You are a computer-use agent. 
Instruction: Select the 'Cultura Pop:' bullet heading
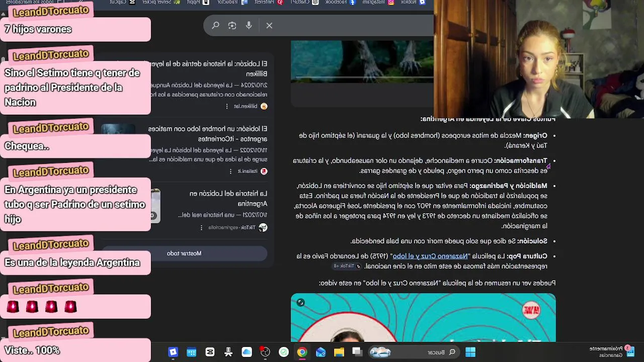(527, 256)
